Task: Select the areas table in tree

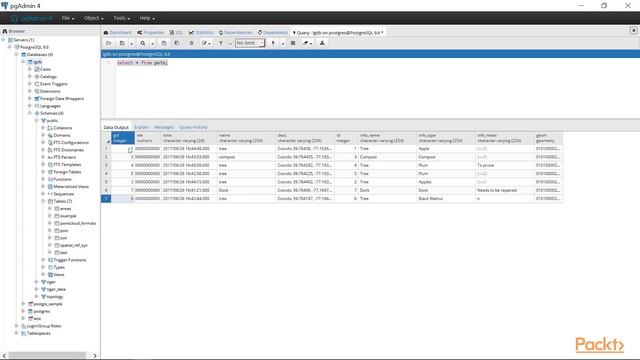Action: tap(65, 209)
